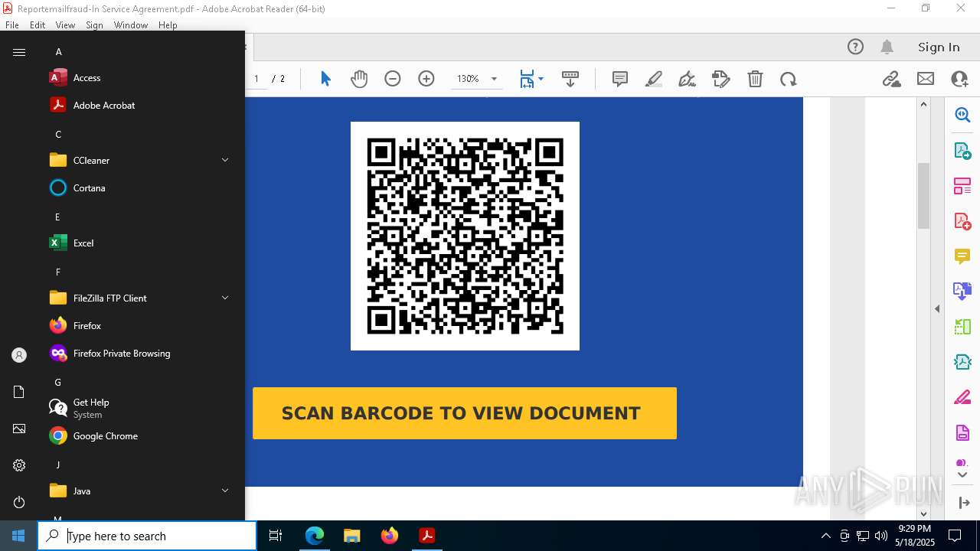Open the Window menu
Screen dimensions: 980x551
coord(131,24)
